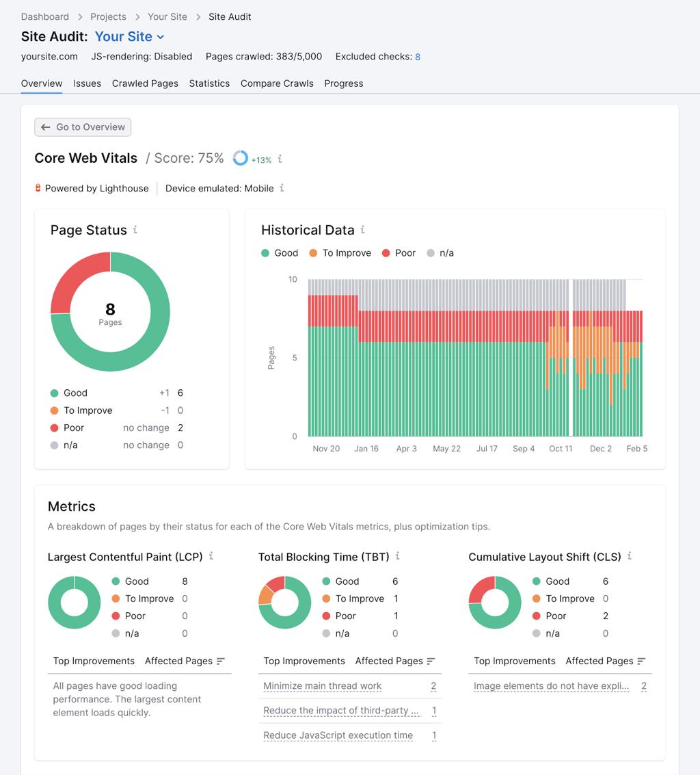Click the score progress ring icon
The width and height of the screenshot is (700, 775).
point(240,158)
